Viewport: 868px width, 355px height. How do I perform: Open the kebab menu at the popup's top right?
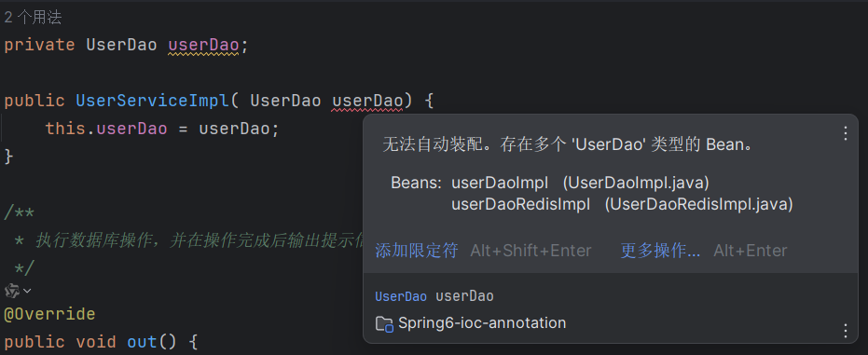coord(846,133)
